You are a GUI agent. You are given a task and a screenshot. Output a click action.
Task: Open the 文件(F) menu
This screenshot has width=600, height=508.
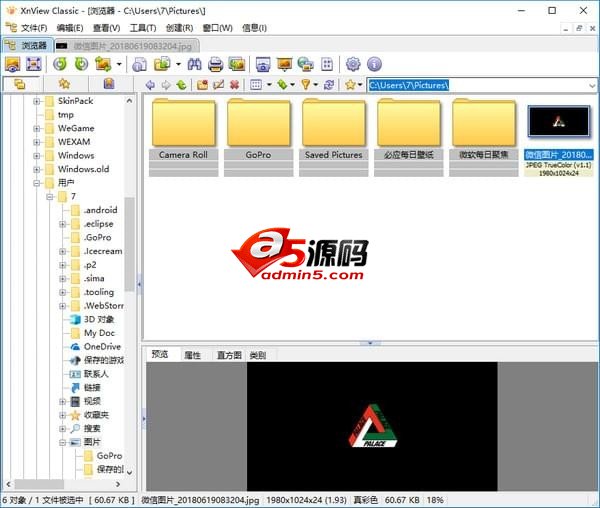click(x=34, y=28)
